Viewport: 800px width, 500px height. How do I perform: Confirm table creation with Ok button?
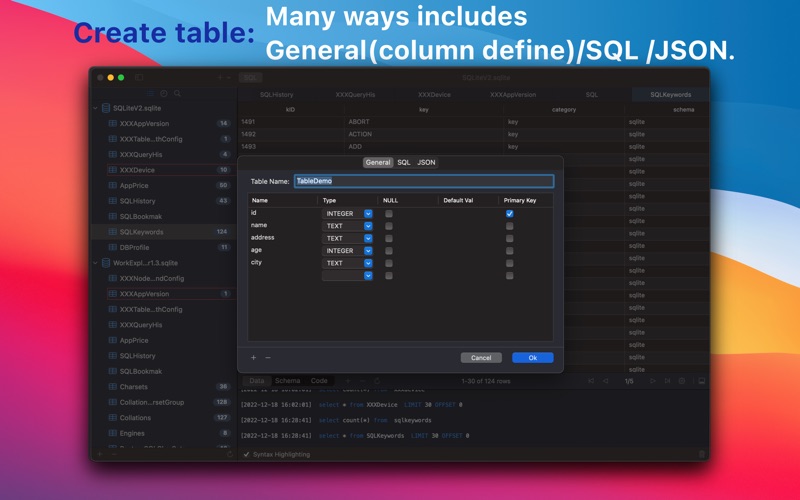(x=533, y=358)
